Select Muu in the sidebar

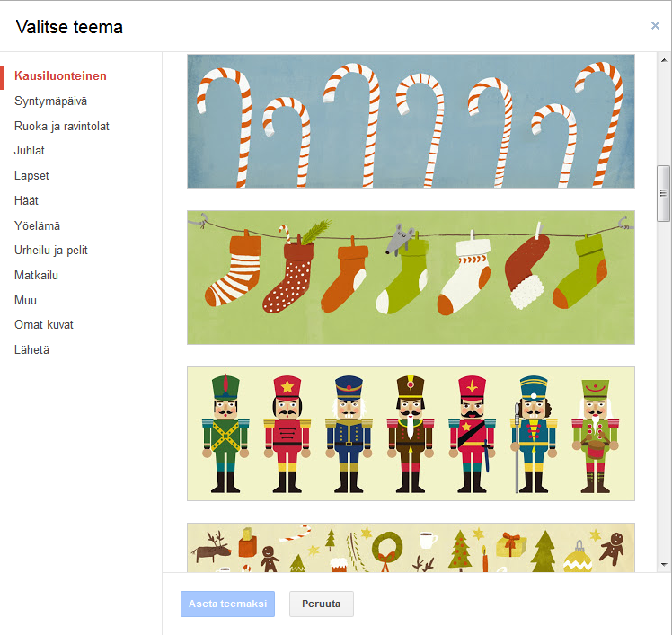tap(25, 300)
